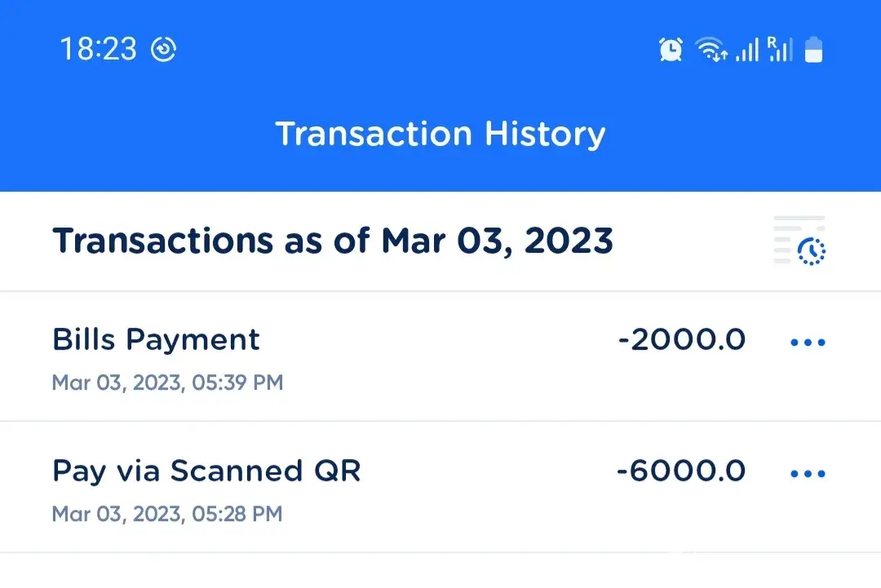
Task: Tap the first mobile signal bars icon
Action: [x=746, y=51]
